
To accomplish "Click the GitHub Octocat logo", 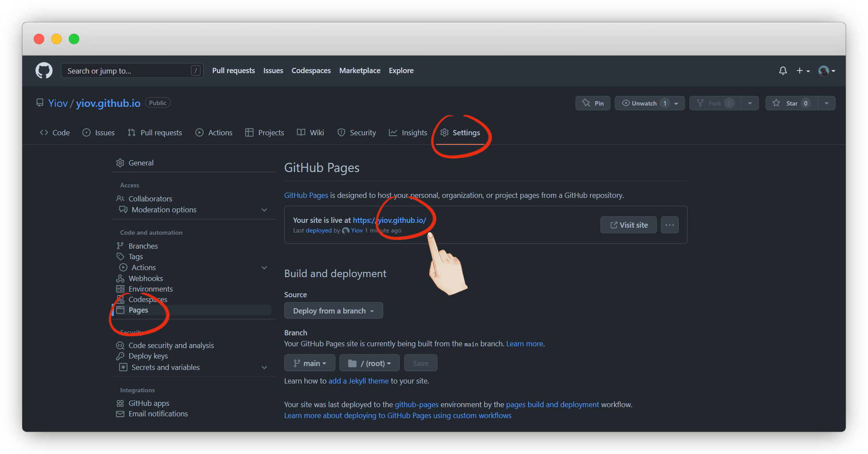I will click(x=44, y=70).
